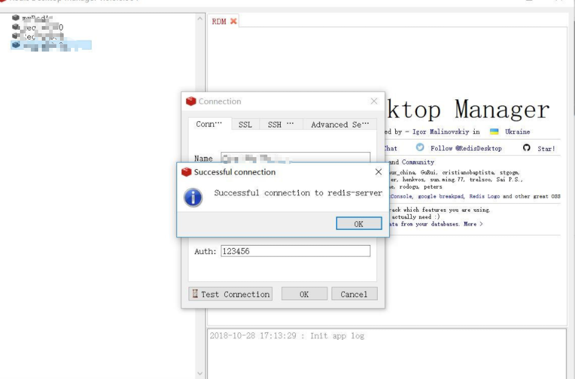Open the google breakpad link

click(441, 196)
